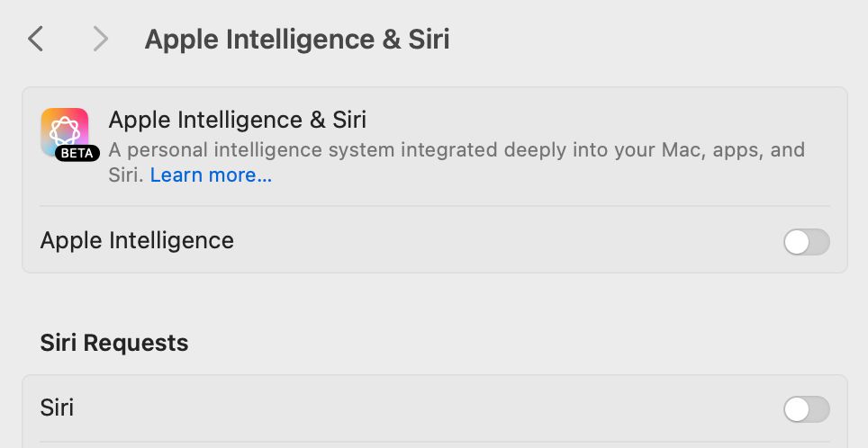Click the "Apple Intelligence & Siri" window title
This screenshot has width=868, height=448.
pos(297,40)
